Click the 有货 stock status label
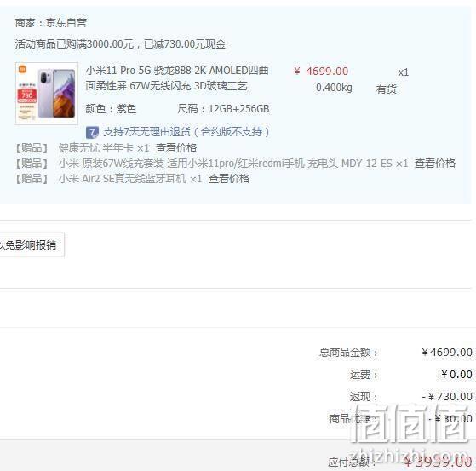Screen dimensions: 476x471 (x=387, y=89)
